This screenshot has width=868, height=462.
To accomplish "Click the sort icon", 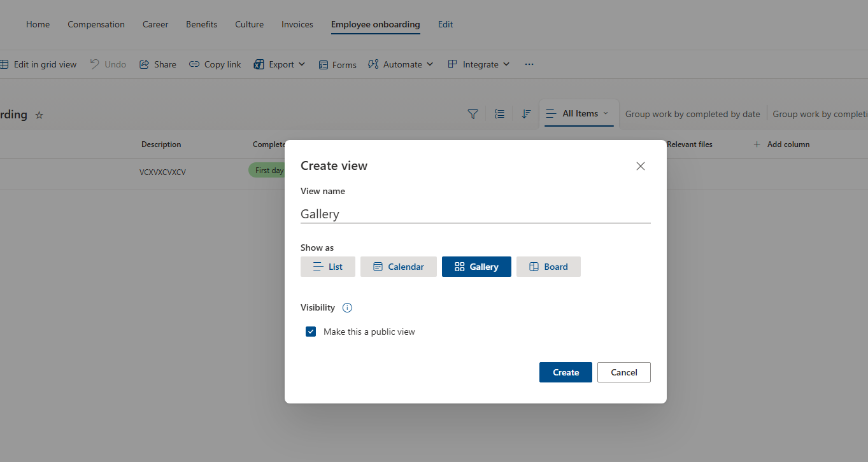I will pyautogui.click(x=526, y=114).
